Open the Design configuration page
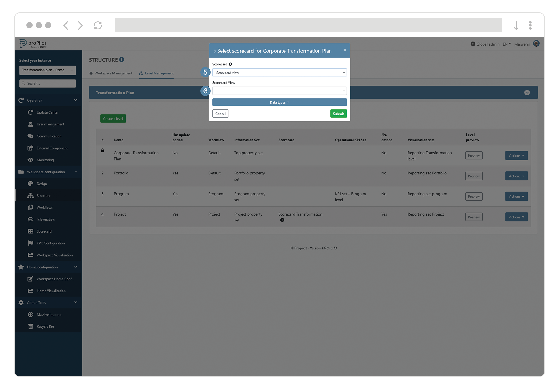Image resolution: width=559 pixels, height=392 pixels. 42,184
